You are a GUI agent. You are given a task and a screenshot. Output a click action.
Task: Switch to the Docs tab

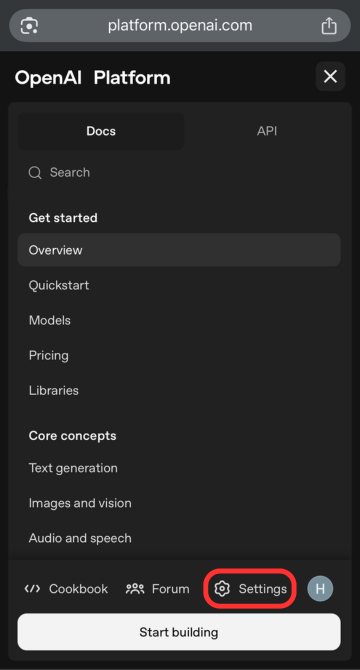101,131
